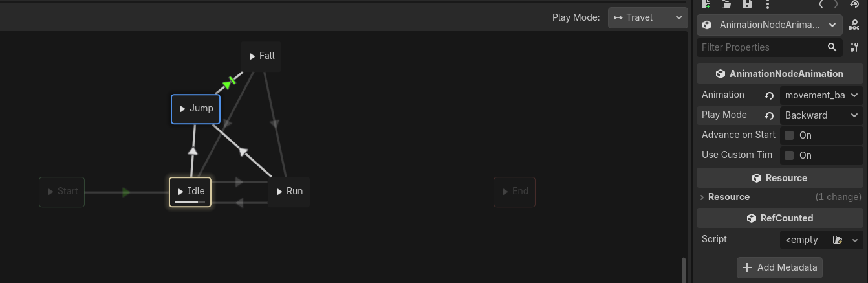Play the Run state node
Image resolution: width=868 pixels, height=283 pixels.
click(279, 192)
